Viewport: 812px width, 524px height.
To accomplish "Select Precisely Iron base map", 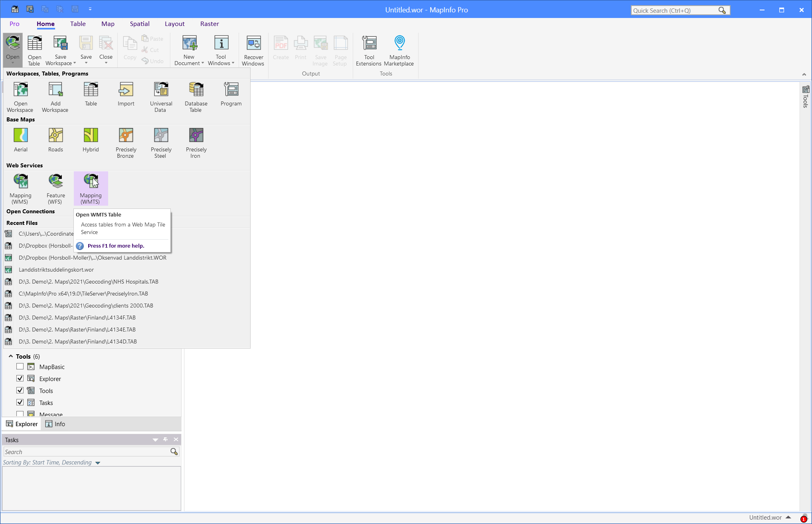I will tap(196, 143).
